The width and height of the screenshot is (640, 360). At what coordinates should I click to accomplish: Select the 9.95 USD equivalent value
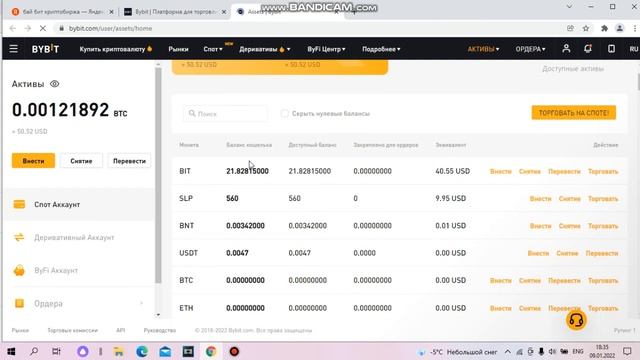451,198
